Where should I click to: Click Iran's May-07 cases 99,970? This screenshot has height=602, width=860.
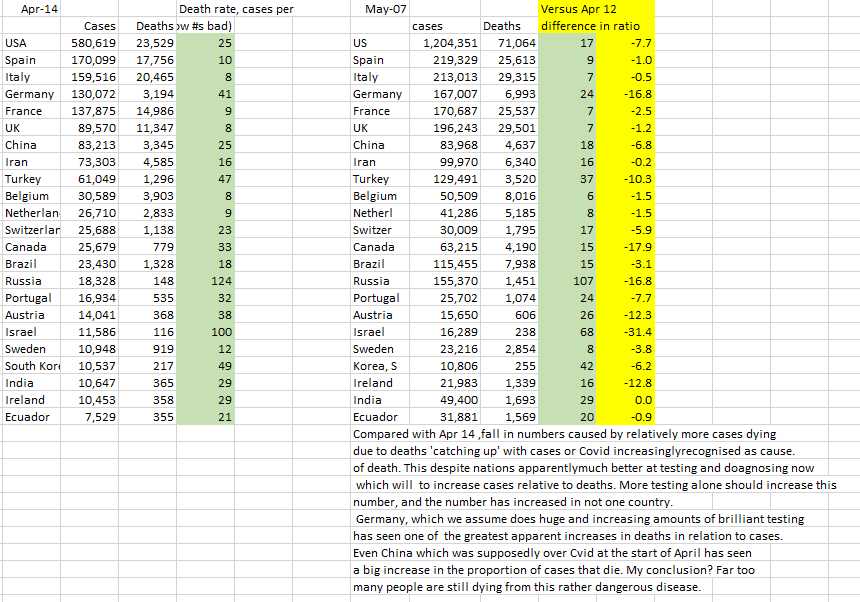click(459, 162)
